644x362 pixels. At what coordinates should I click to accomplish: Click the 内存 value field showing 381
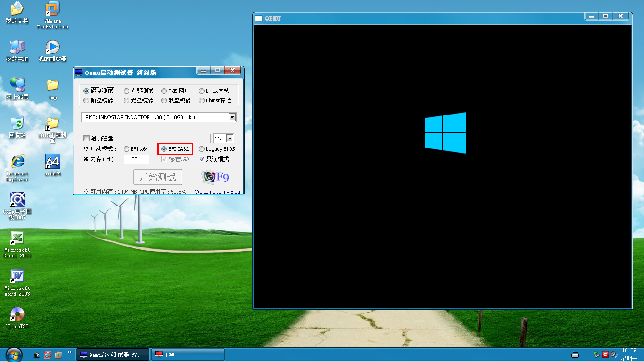[136, 159]
